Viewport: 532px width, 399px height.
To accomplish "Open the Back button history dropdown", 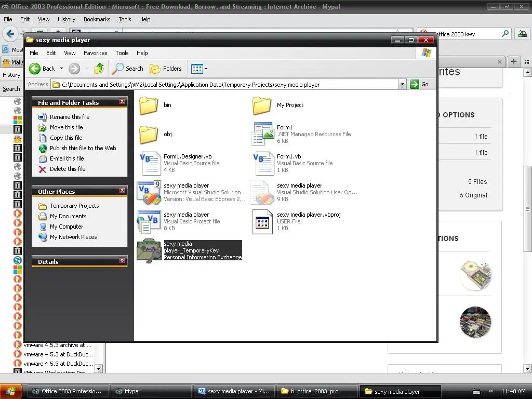I will click(x=61, y=69).
